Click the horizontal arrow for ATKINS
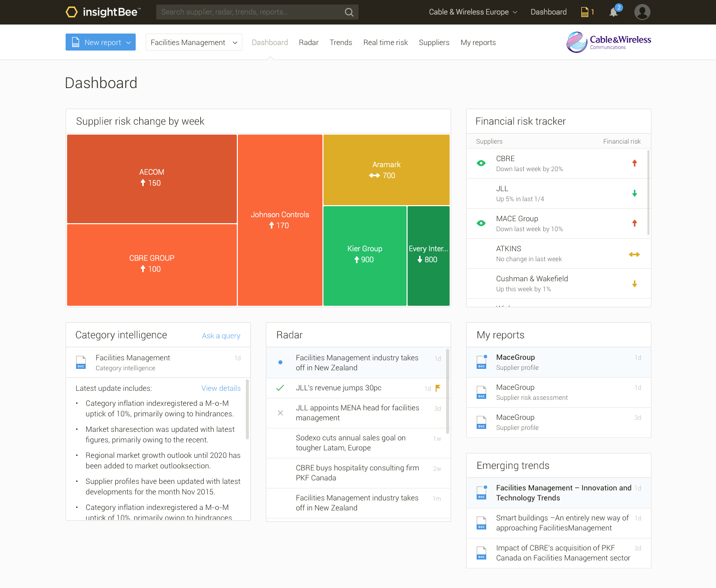This screenshot has width=716, height=588. tap(634, 254)
